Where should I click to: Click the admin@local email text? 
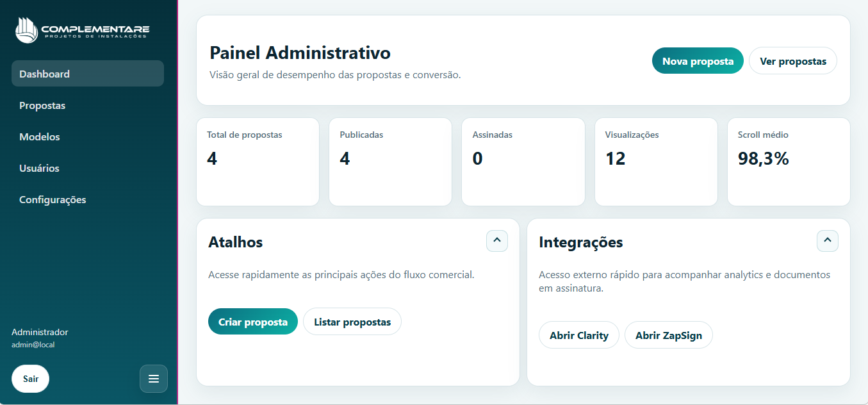(x=33, y=345)
